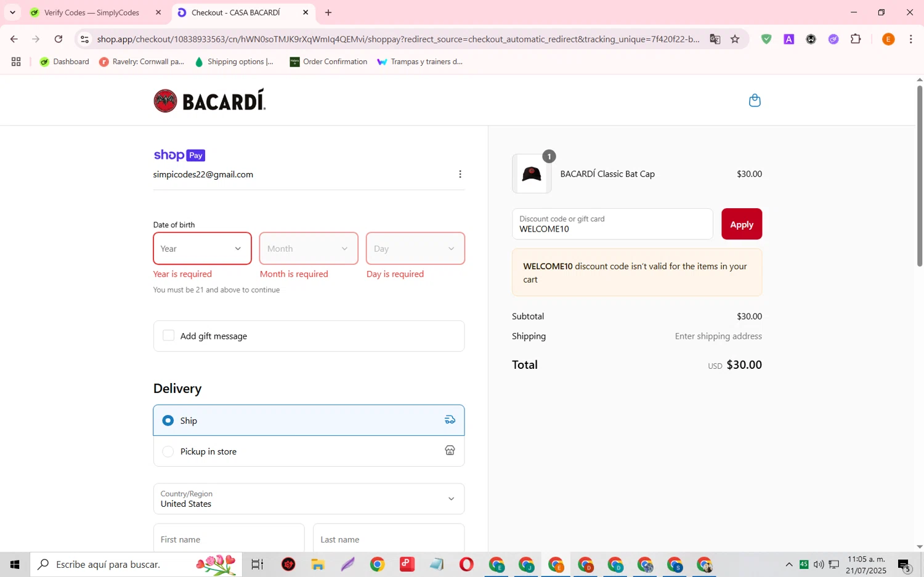Close the Verify Codes tab
The image size is (924, 577).
[158, 12]
